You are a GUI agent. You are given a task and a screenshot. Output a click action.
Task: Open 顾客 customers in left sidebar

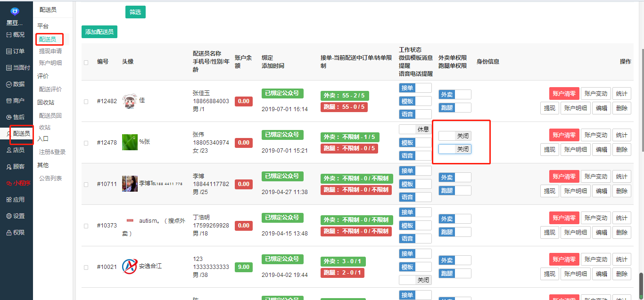click(x=16, y=167)
